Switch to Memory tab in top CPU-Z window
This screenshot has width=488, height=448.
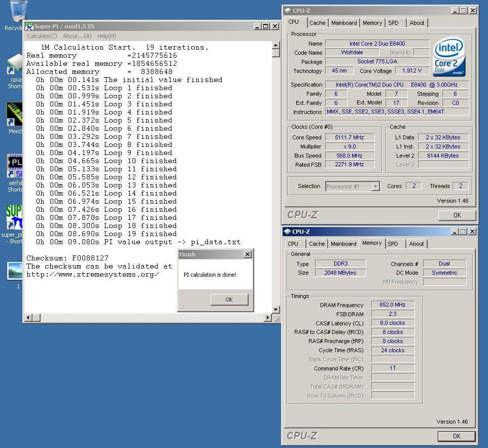372,23
